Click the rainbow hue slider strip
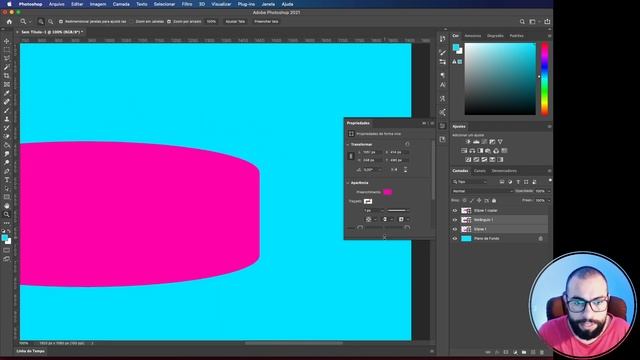 click(x=544, y=79)
